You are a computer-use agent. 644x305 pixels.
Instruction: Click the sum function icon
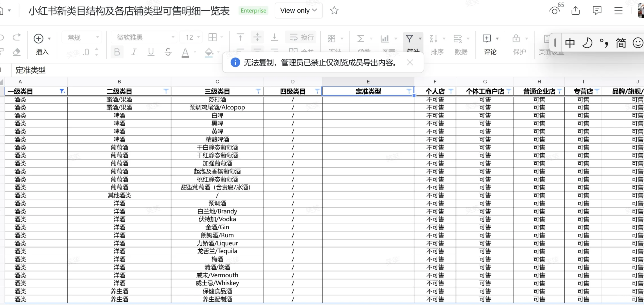coord(361,38)
